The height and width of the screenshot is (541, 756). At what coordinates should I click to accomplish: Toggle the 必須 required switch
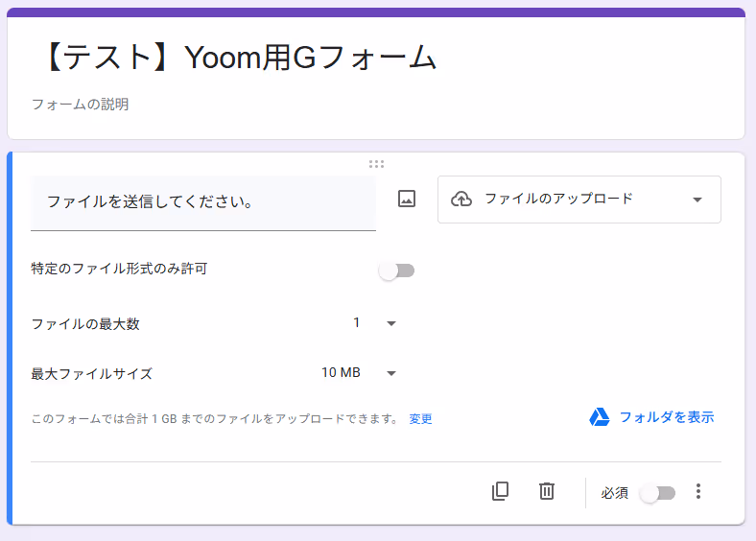(x=657, y=493)
